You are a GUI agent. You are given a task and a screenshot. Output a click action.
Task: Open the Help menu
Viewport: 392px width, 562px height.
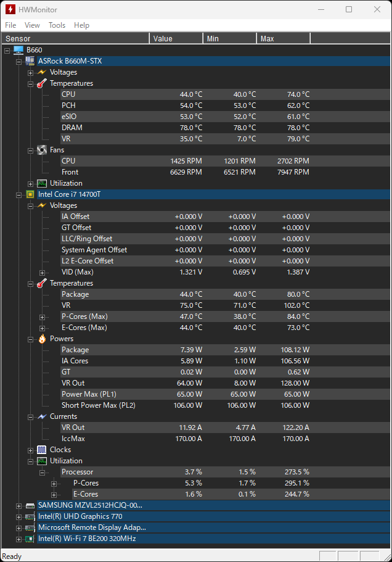81,25
